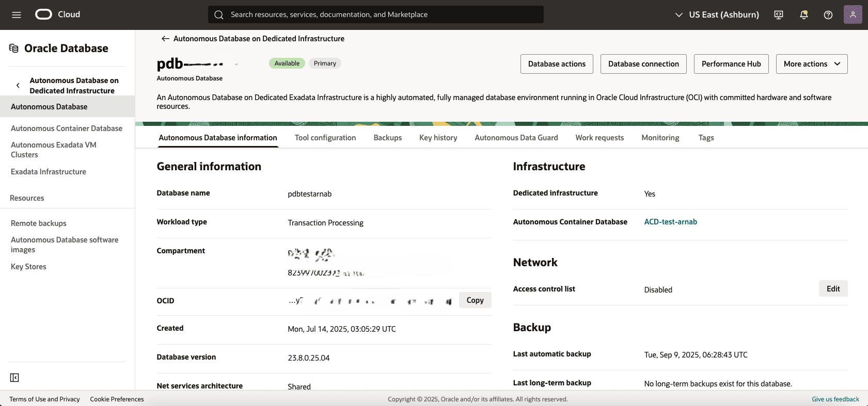Click the Database actions button
The width and height of the screenshot is (868, 406).
(557, 64)
